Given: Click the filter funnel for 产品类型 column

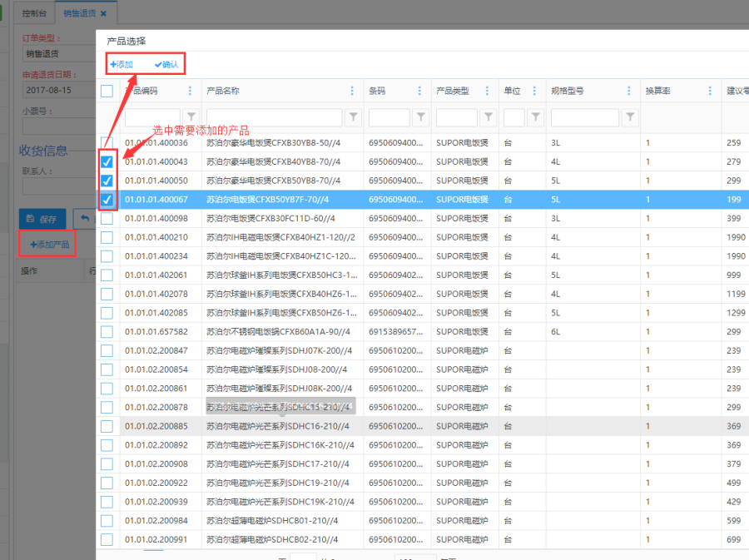Looking at the screenshot, I should point(489,117).
